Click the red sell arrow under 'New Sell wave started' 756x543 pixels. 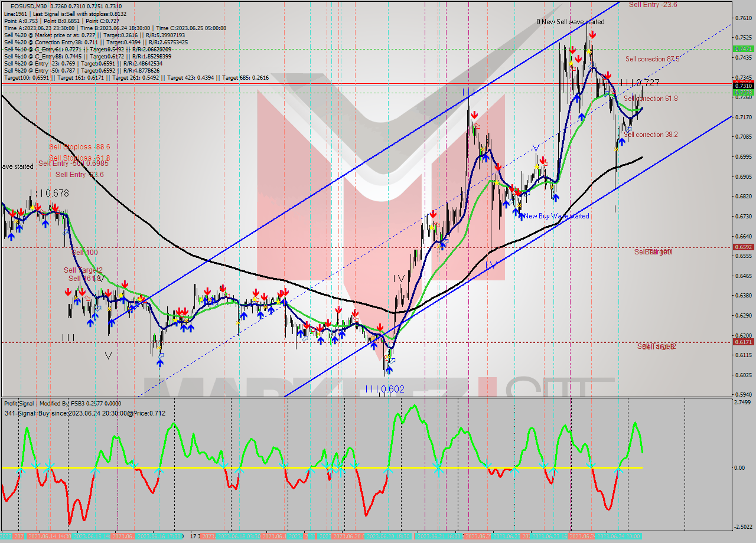point(592,35)
